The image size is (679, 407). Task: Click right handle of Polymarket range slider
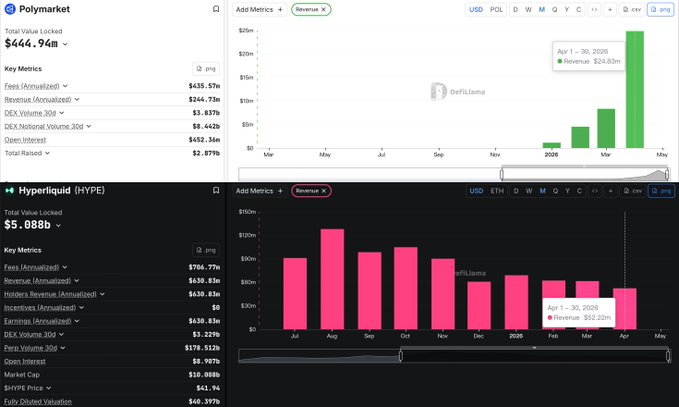[x=667, y=174]
